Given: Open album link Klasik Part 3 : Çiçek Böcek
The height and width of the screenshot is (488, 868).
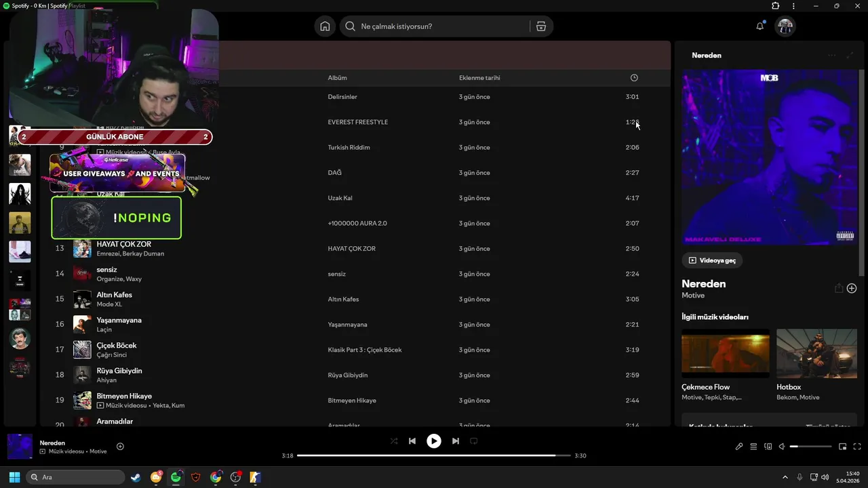Looking at the screenshot, I should coord(365,350).
